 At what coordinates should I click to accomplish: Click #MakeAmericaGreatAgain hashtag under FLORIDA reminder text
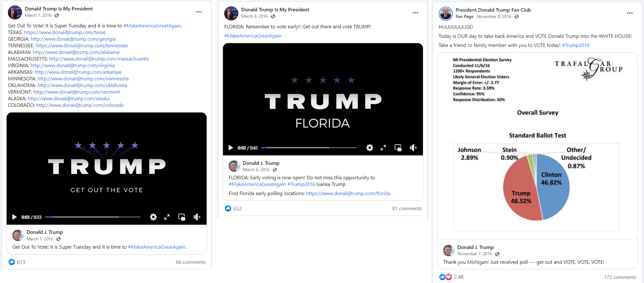pyautogui.click(x=253, y=36)
